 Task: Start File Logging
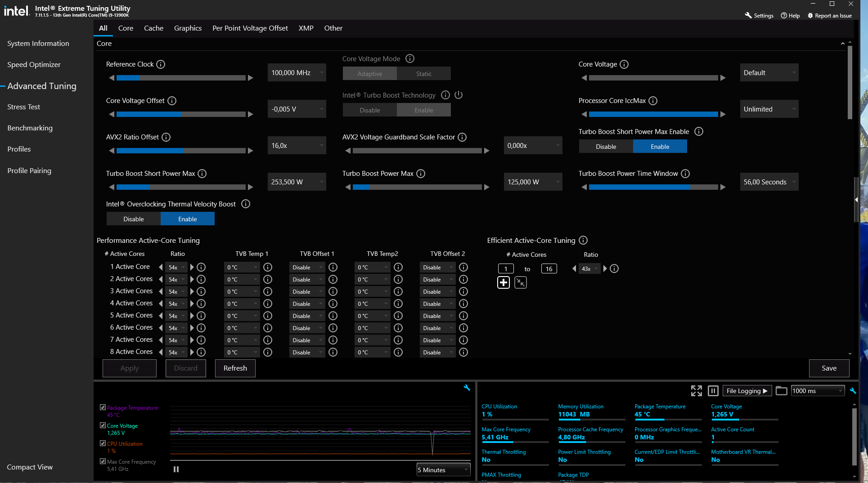coord(747,391)
